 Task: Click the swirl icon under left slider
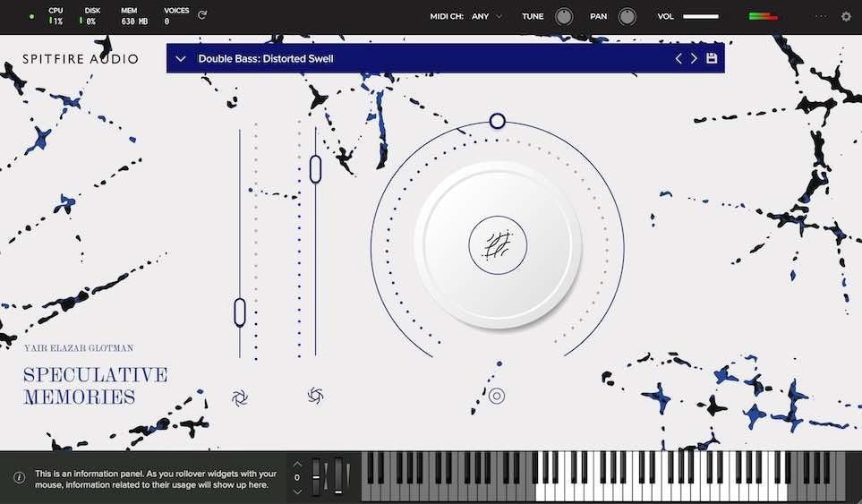(240, 397)
